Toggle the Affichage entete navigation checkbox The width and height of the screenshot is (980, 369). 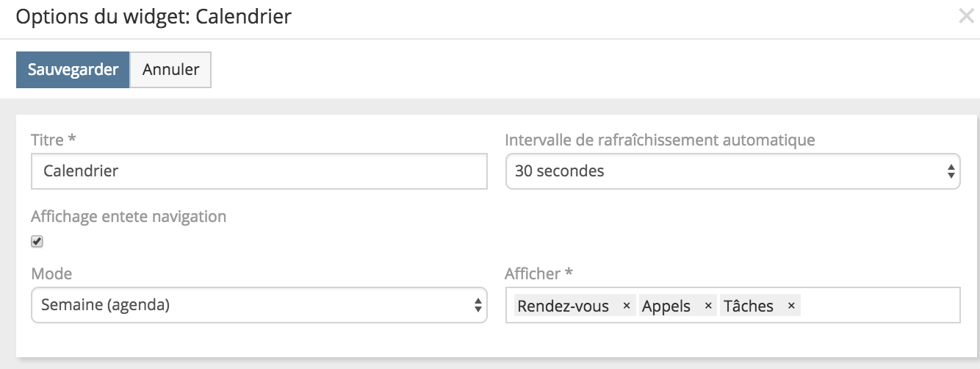(37, 242)
